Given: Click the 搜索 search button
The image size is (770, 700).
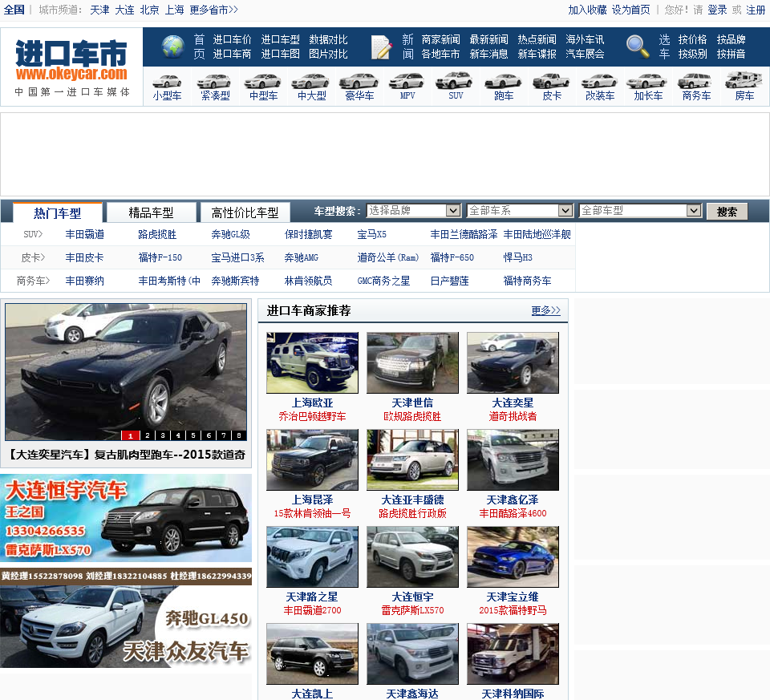Looking at the screenshot, I should coord(727,212).
